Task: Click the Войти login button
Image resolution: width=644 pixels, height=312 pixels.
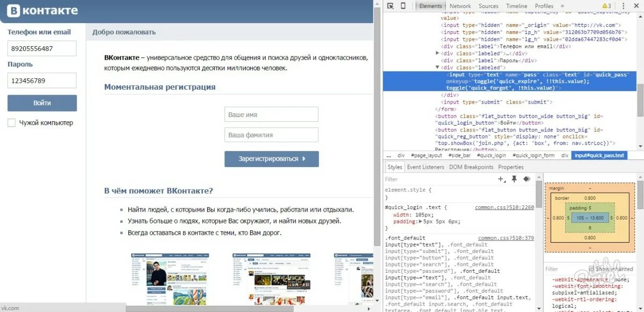Action: (x=42, y=103)
